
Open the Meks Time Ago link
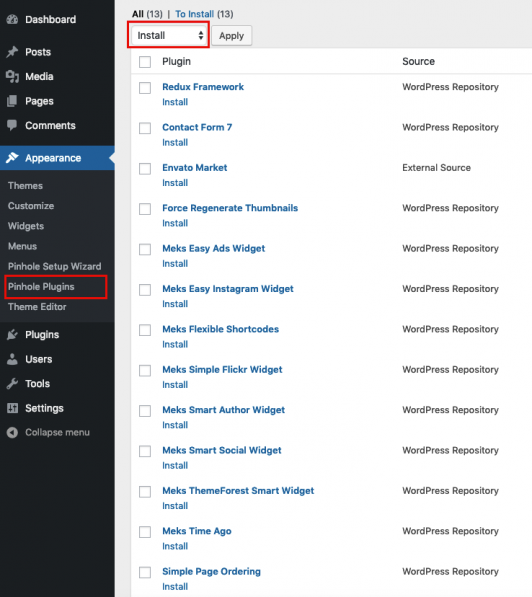coord(197,531)
